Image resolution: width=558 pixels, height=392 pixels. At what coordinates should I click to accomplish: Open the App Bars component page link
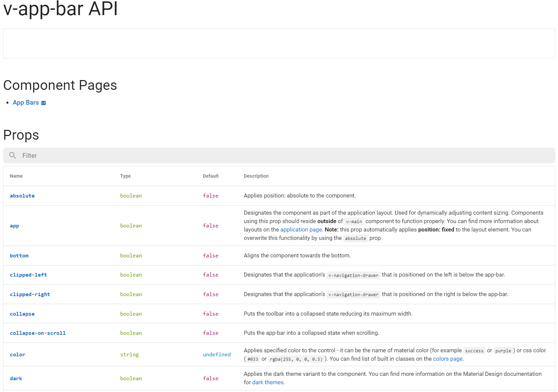26,103
